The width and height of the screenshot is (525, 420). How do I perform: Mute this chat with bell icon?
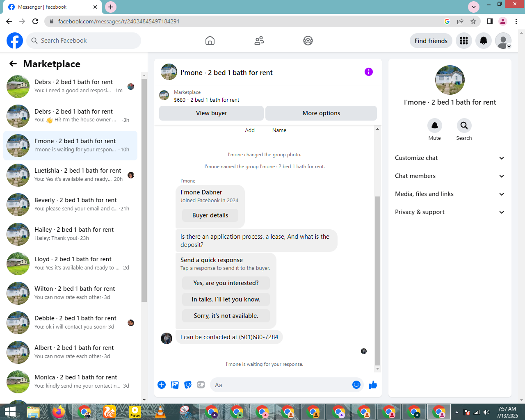tap(435, 126)
